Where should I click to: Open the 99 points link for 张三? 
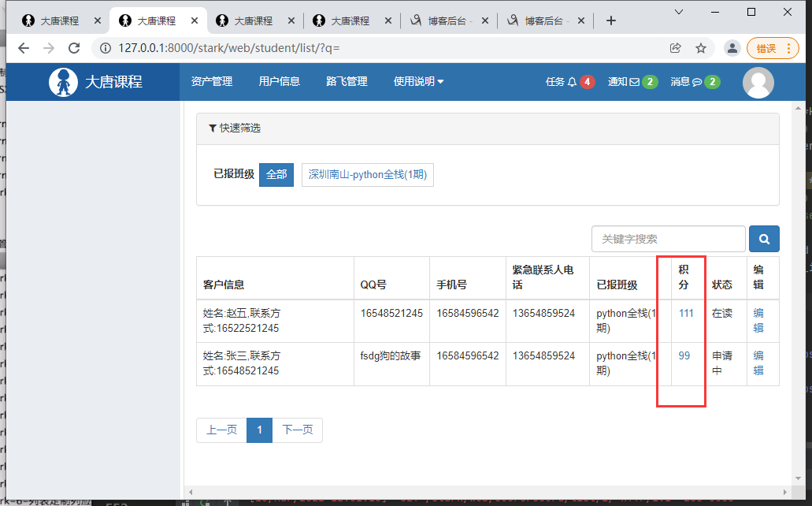click(x=684, y=355)
